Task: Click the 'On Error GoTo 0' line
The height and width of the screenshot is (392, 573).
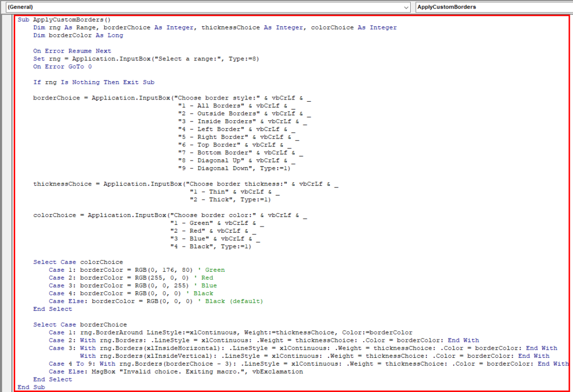Action: coord(63,67)
